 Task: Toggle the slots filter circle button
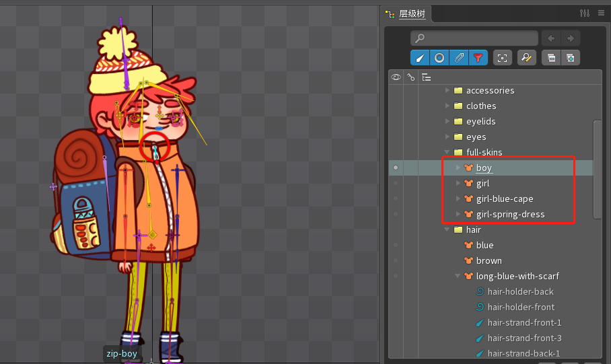point(439,58)
